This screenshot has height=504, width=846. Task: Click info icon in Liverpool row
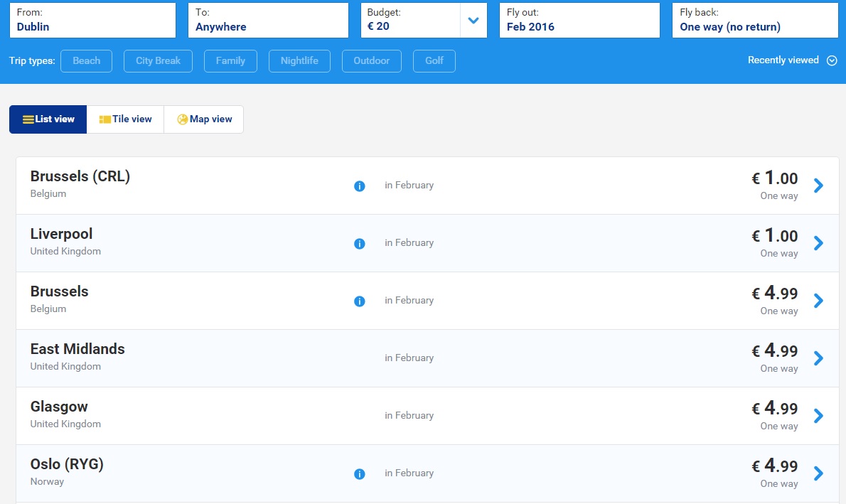pos(360,244)
